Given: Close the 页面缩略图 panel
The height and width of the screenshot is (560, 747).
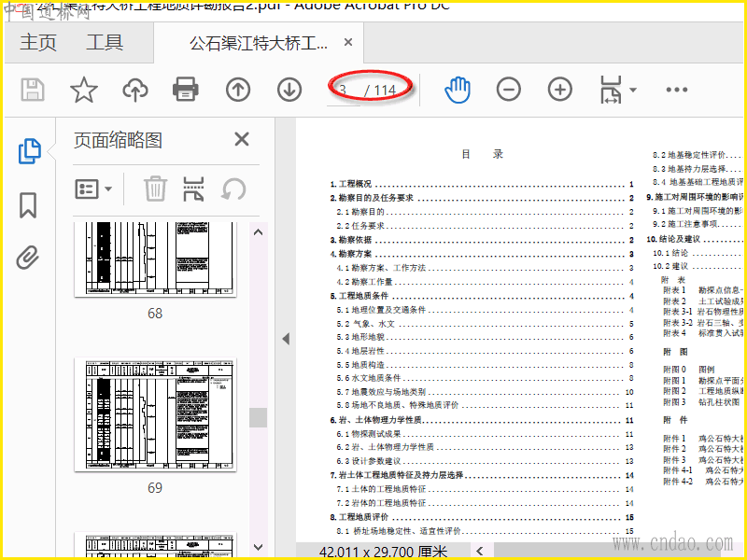Looking at the screenshot, I should coord(242,139).
